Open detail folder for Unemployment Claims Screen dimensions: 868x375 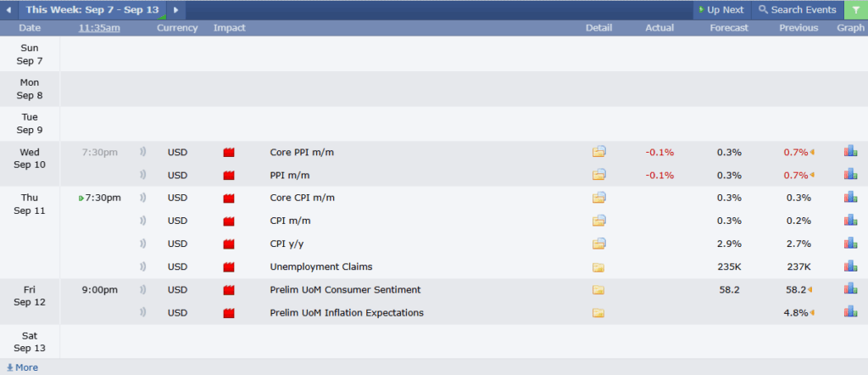tap(598, 267)
